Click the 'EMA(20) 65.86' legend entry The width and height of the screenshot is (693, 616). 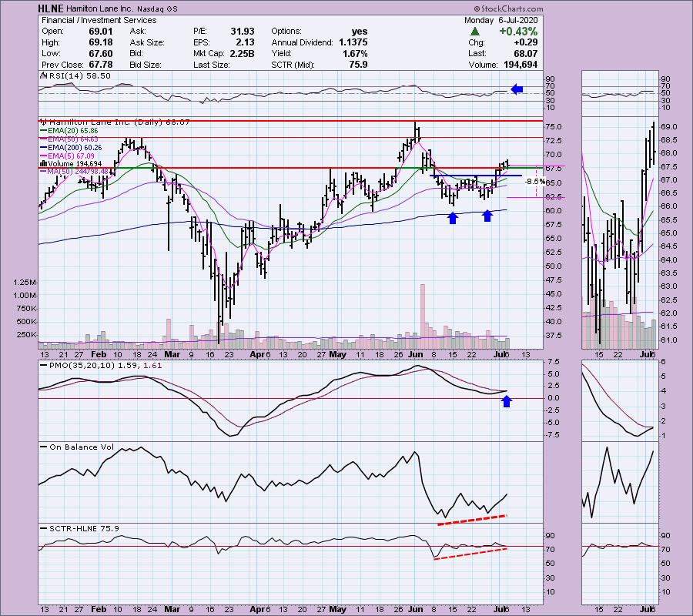[73, 131]
